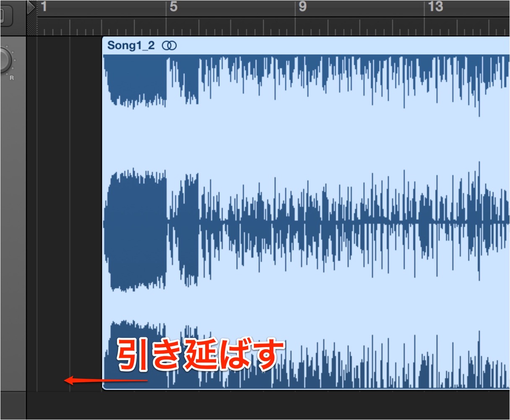
Task: Click the pan knob in the track header
Action: point(4,60)
